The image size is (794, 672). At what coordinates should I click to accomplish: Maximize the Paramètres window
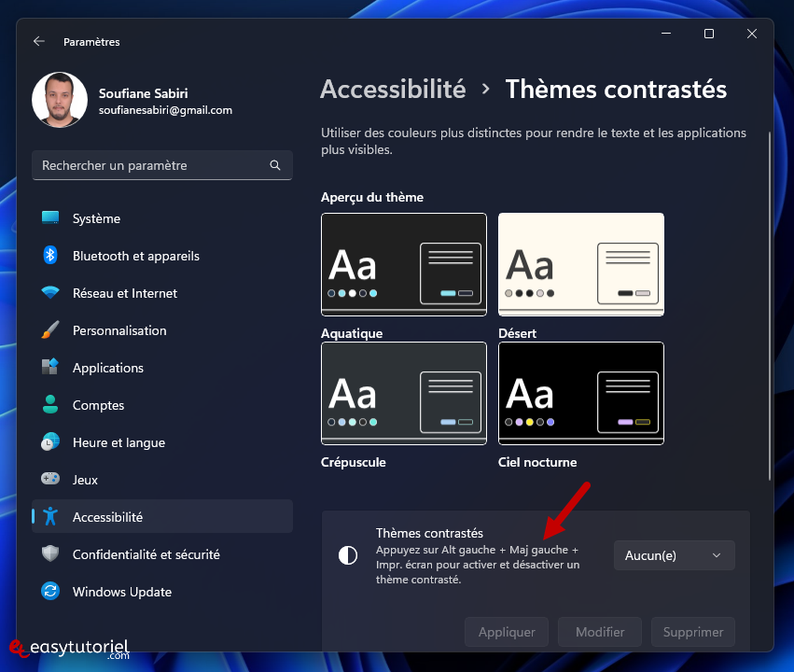tap(709, 34)
